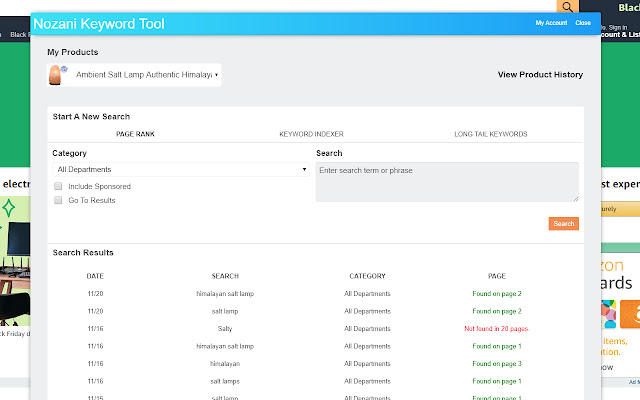Click the DATE column header
The height and width of the screenshot is (400, 640).
(95, 276)
